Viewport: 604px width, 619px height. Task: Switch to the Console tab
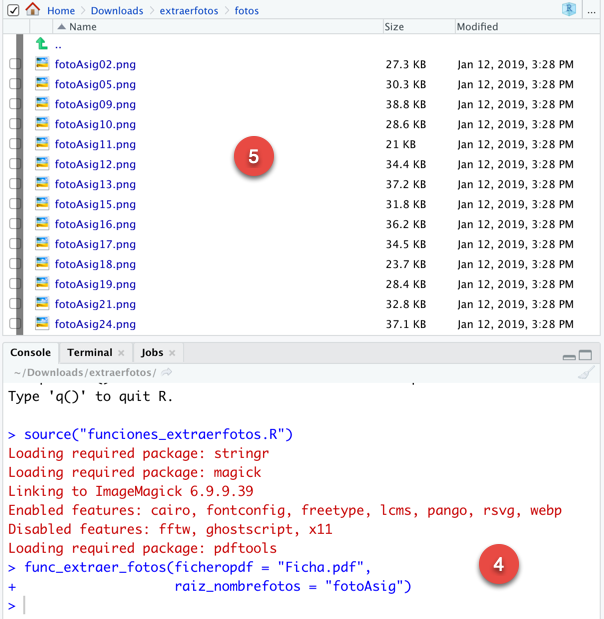(30, 353)
